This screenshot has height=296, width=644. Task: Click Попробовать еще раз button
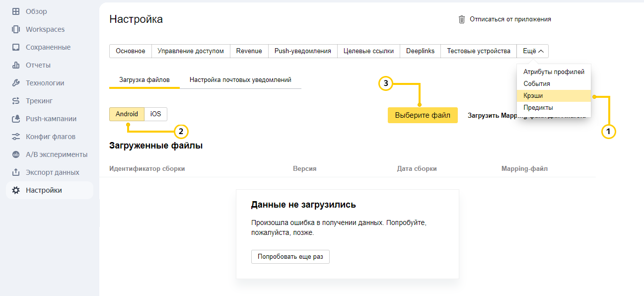click(x=290, y=257)
